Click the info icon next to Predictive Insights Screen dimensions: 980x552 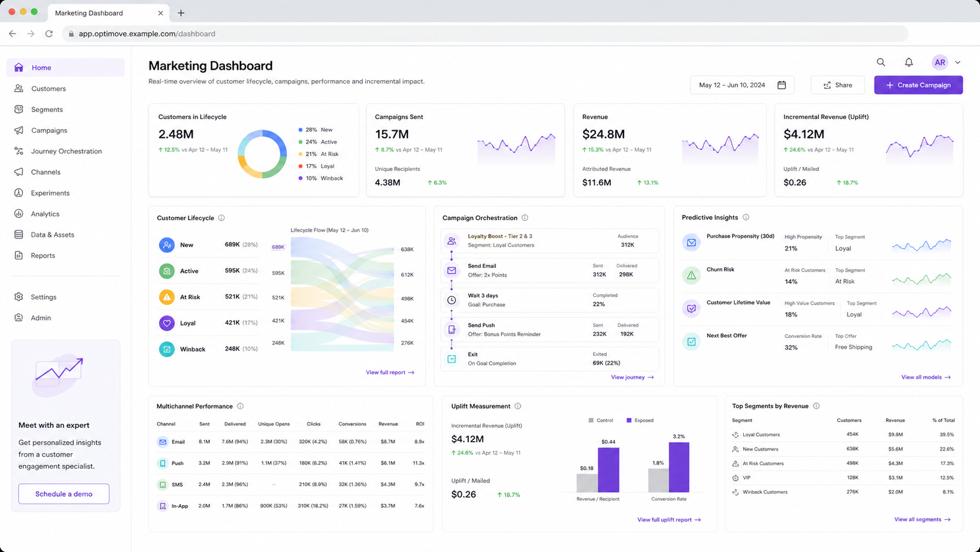pyautogui.click(x=746, y=217)
